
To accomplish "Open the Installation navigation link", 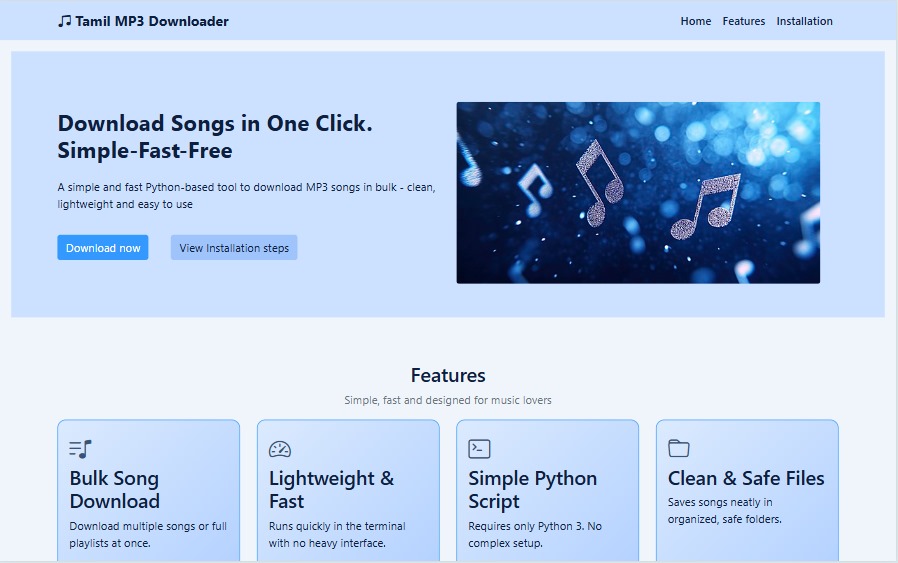I will click(804, 21).
